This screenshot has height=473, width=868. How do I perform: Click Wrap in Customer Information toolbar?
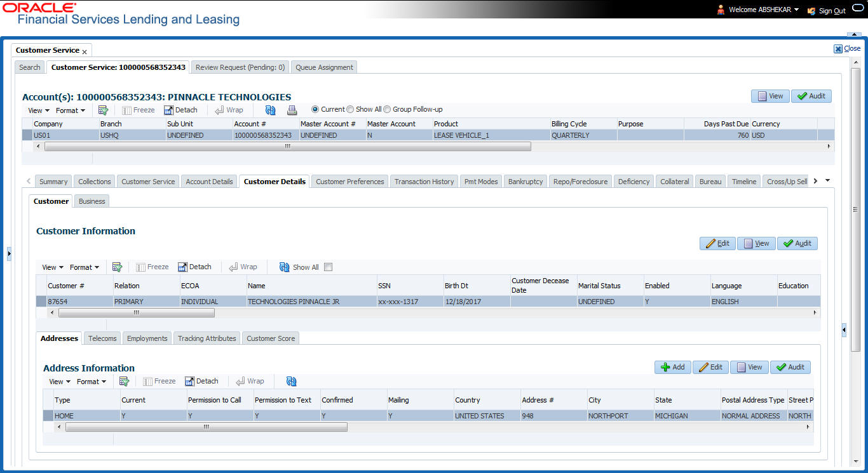[x=243, y=267]
